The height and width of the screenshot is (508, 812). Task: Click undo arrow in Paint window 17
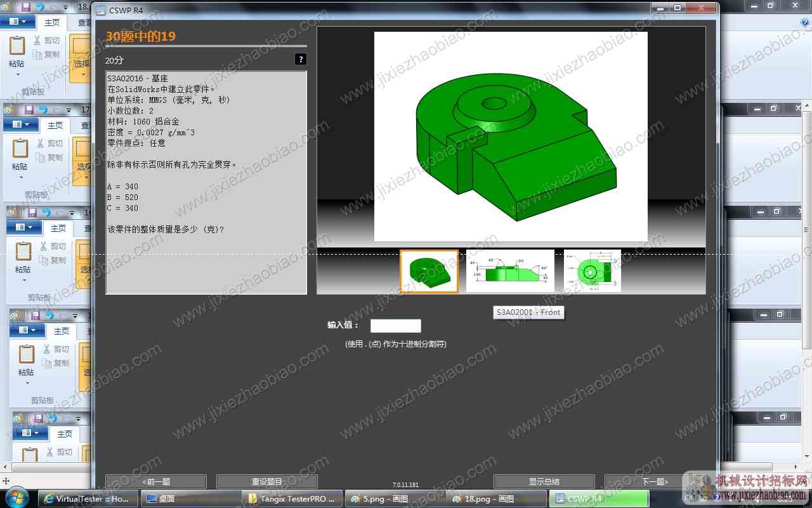pos(42,110)
